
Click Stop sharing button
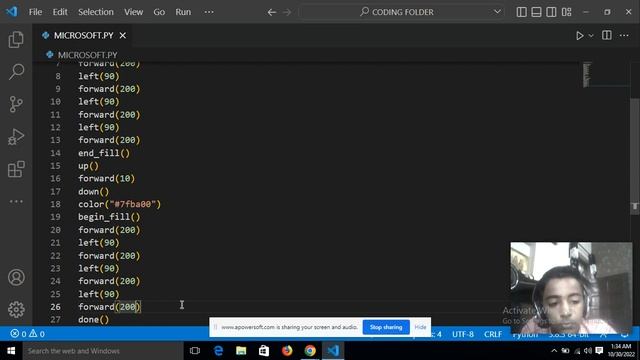[x=386, y=327]
